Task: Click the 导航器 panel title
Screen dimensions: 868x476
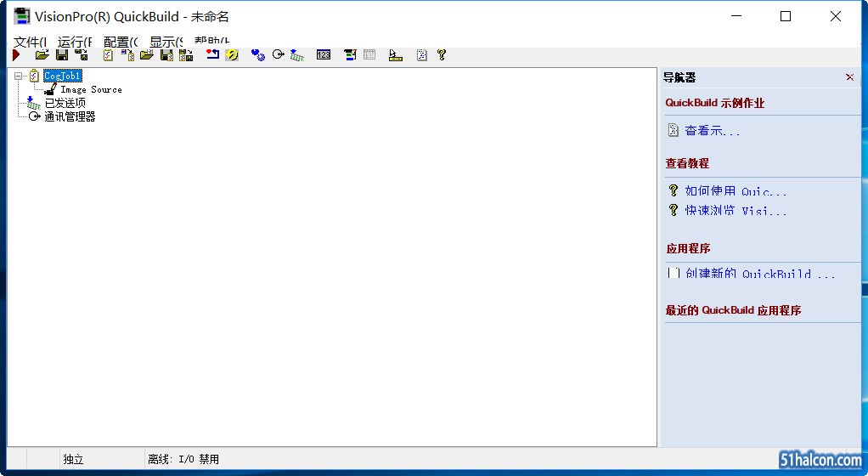Action: coord(679,77)
